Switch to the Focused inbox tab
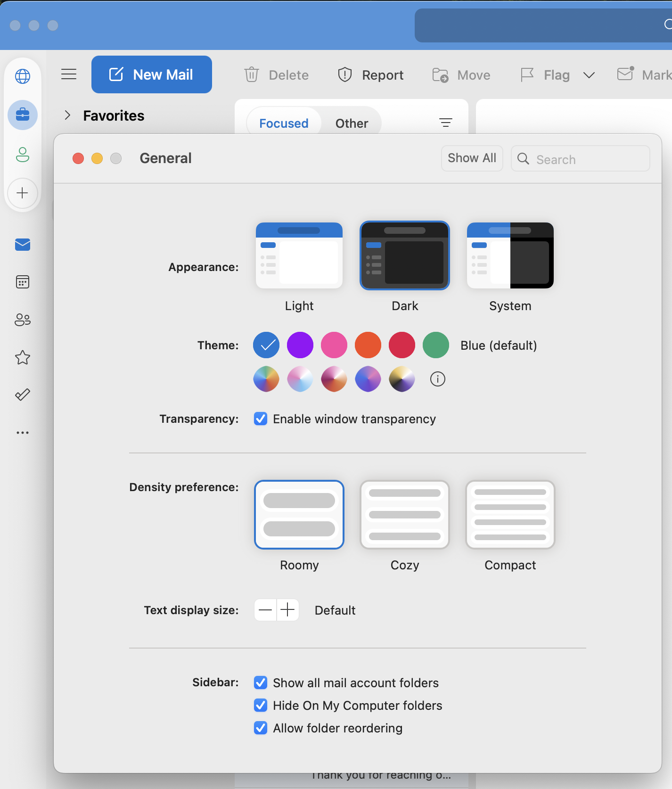This screenshot has width=672, height=789. tap(284, 123)
